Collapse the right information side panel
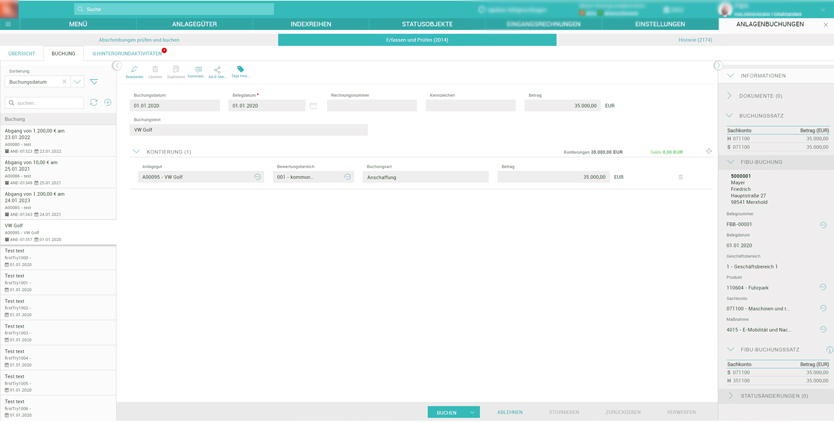834x423 pixels. pos(718,66)
